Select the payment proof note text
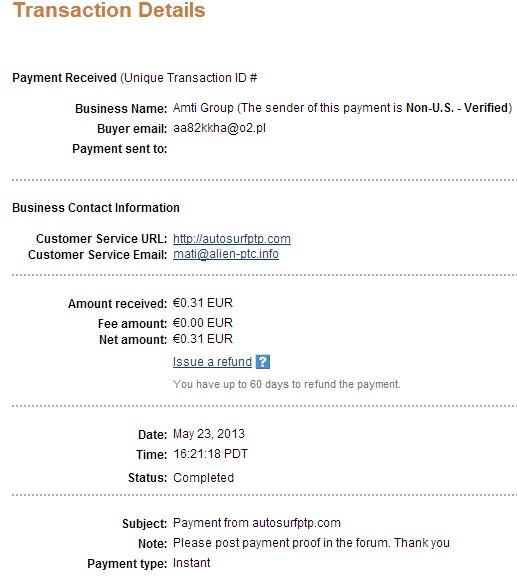 click(x=311, y=543)
